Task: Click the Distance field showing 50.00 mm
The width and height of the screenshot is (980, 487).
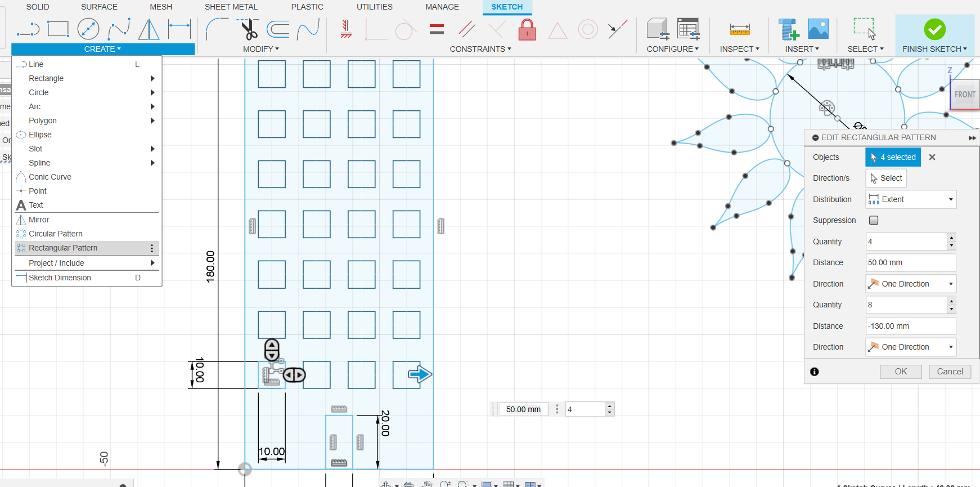Action: tap(911, 262)
